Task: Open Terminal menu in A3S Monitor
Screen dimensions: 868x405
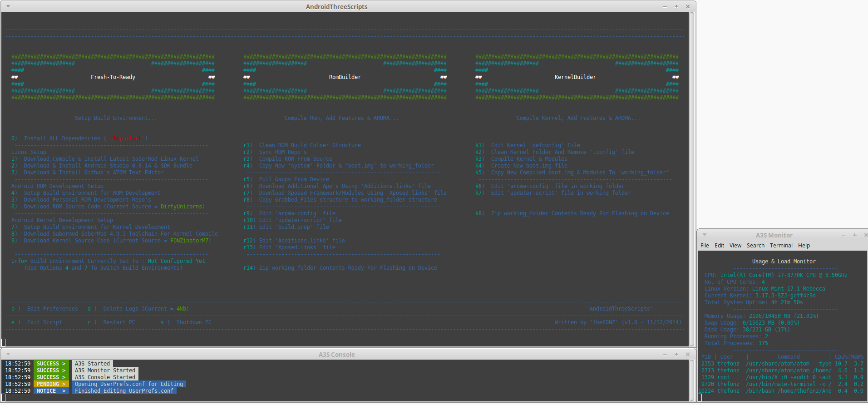Action: [781, 245]
